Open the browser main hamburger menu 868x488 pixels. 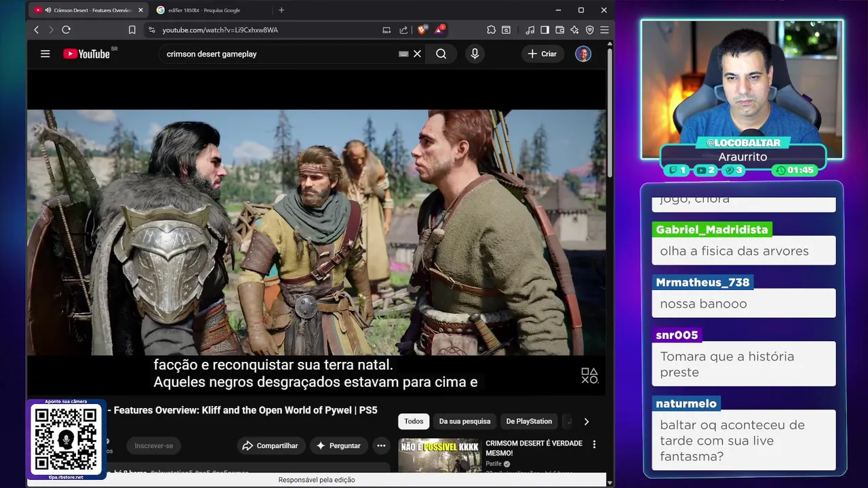coord(604,30)
